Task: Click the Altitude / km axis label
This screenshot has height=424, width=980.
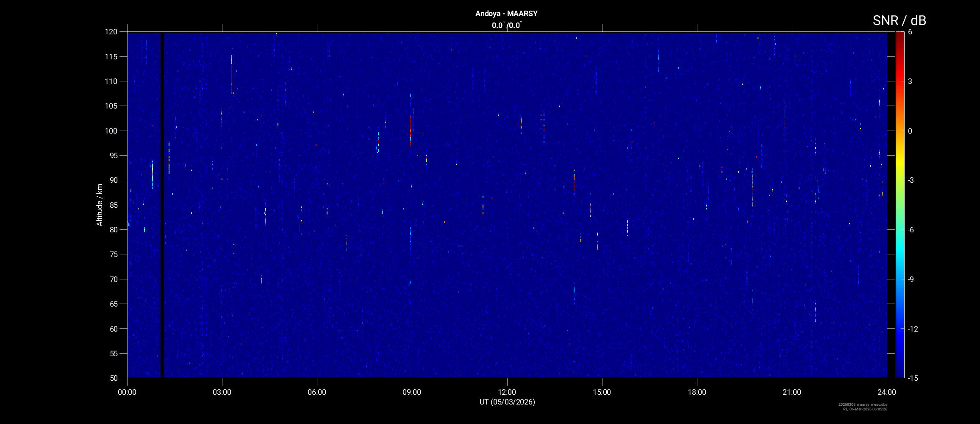Action: pyautogui.click(x=100, y=205)
